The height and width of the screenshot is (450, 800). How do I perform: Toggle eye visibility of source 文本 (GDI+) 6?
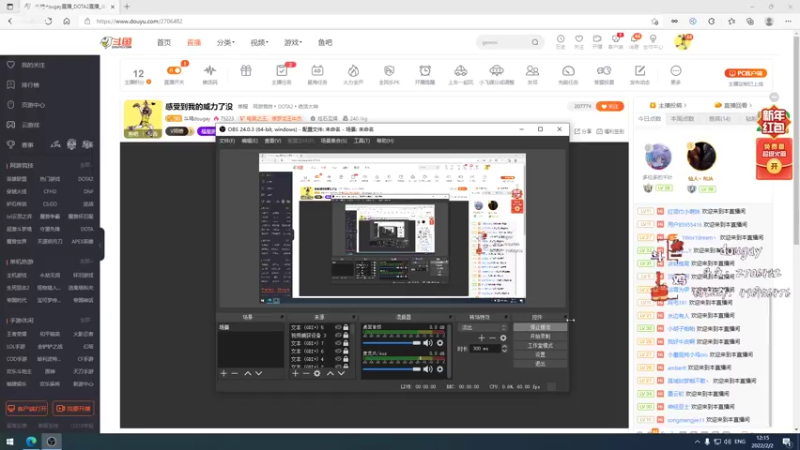(338, 351)
